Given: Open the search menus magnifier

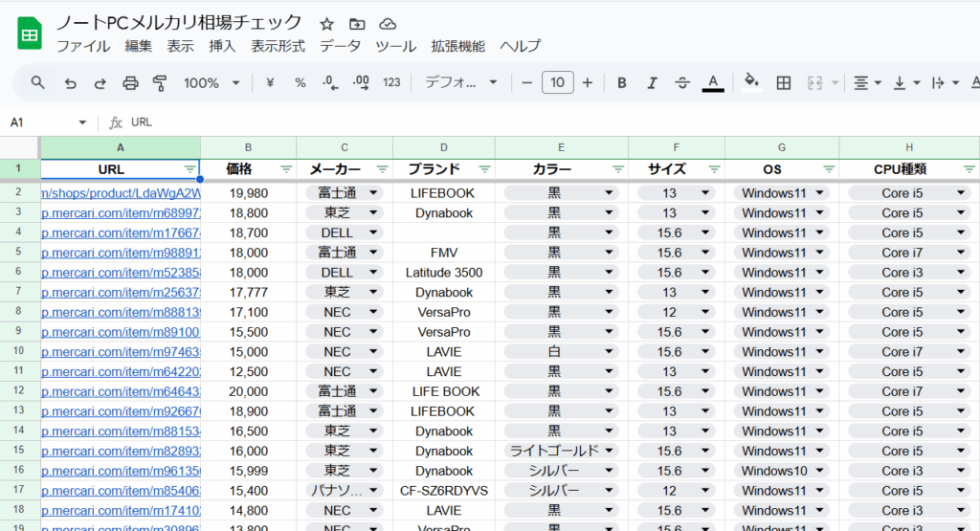Looking at the screenshot, I should 37,82.
